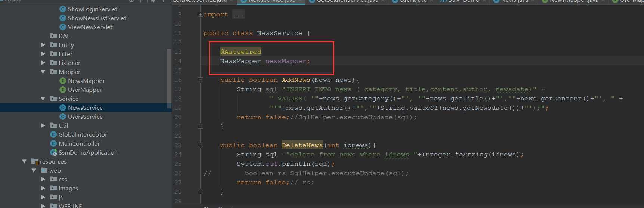644x208 pixels.
Task: Expand the Util package
Action: (x=43, y=125)
